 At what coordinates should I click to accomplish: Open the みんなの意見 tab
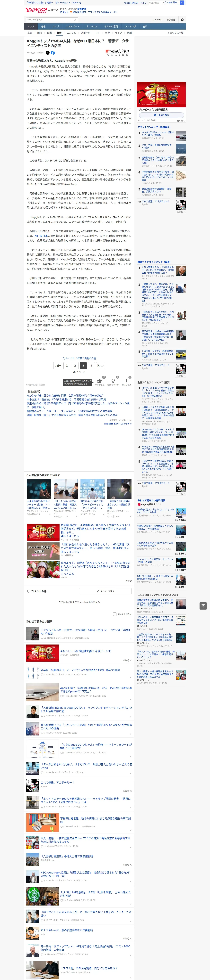click(111, 27)
